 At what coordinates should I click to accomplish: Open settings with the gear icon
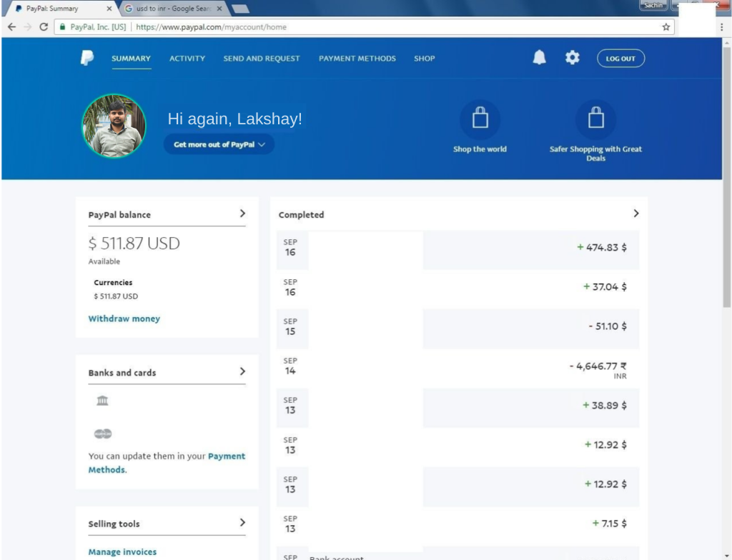pyautogui.click(x=572, y=57)
